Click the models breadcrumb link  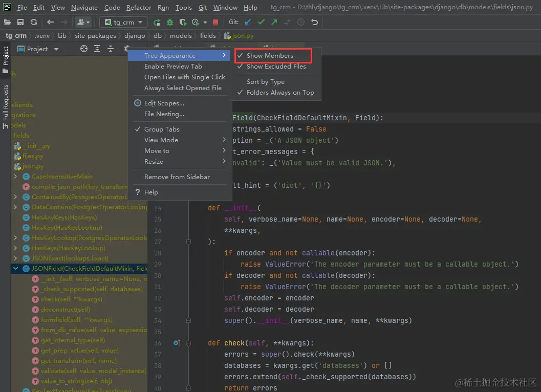(180, 36)
